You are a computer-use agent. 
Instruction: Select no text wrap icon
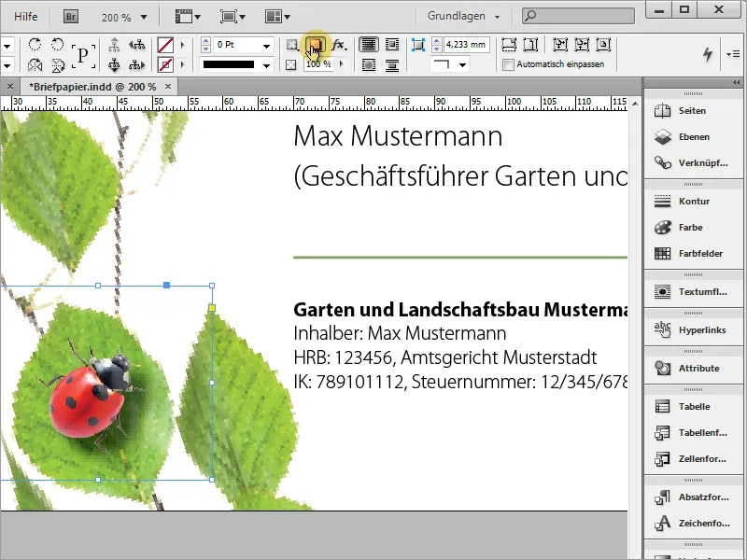[x=368, y=45]
